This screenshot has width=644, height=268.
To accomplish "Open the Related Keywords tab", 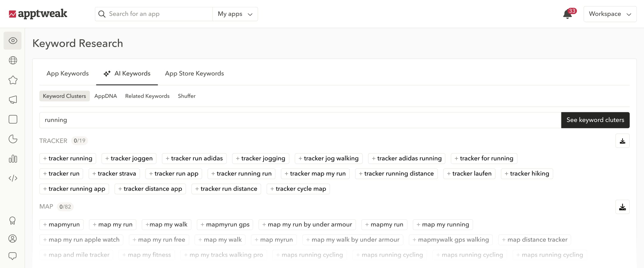I will (x=147, y=96).
